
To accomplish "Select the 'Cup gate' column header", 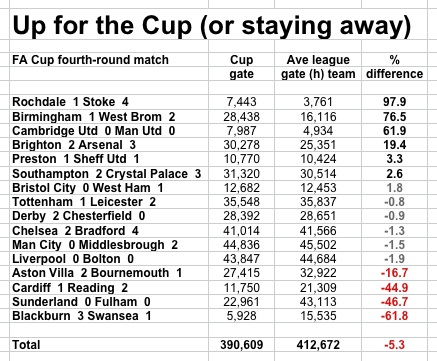I will point(241,67).
